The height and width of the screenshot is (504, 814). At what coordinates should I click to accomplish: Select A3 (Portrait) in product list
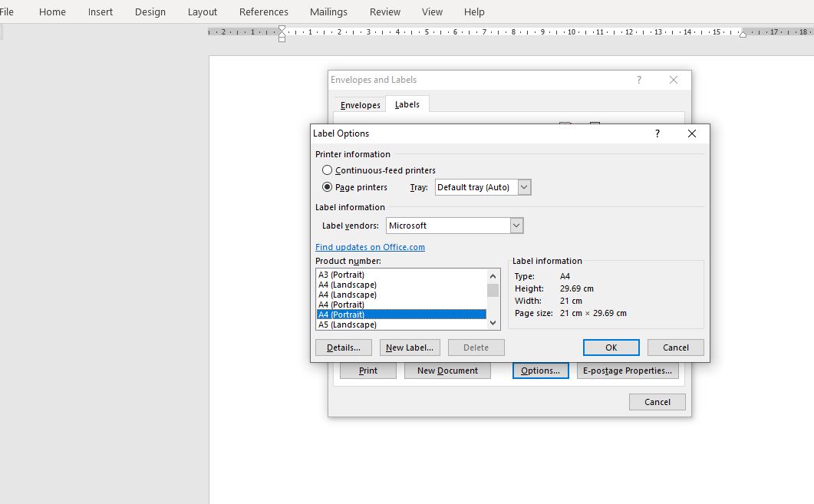pos(401,275)
